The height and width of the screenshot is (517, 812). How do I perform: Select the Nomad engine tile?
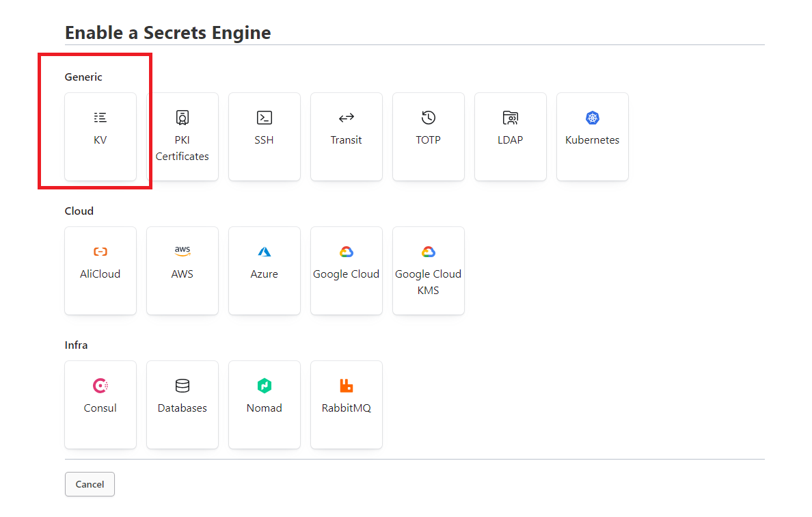point(265,403)
